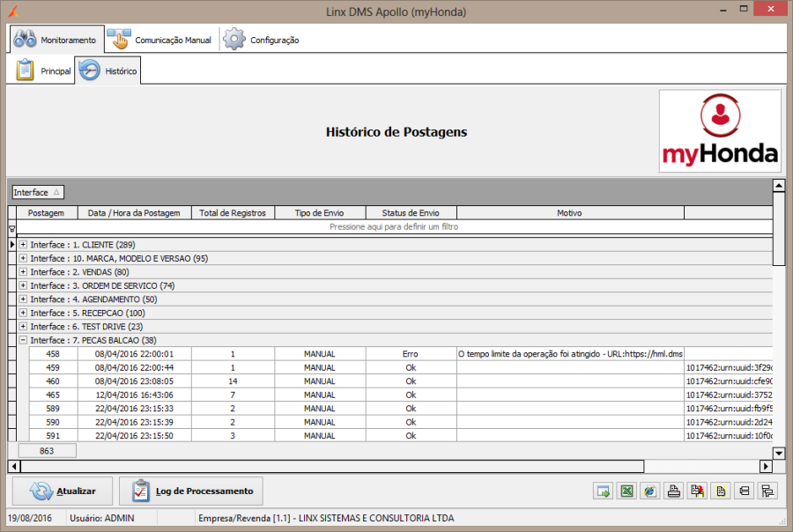793x532 pixels.
Task: Switch to the Configuração tab
Action: (x=262, y=40)
